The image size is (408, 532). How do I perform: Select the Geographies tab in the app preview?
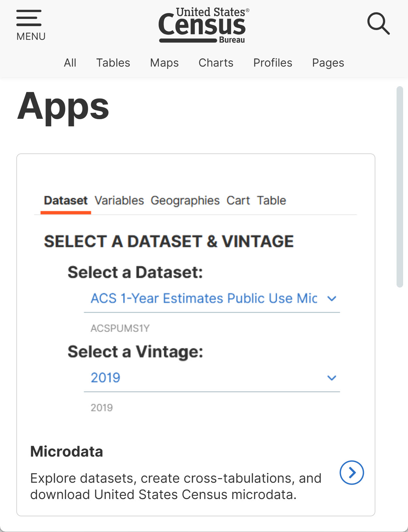(x=185, y=200)
